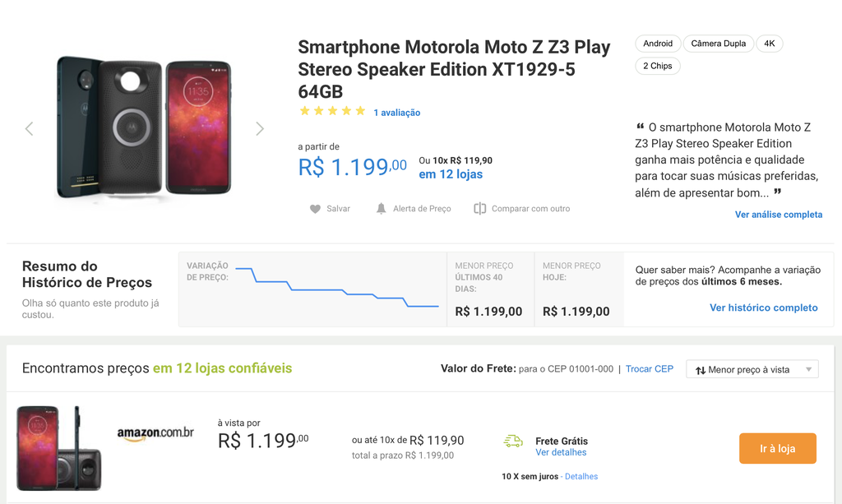Open Ver histórico completo link
Viewport: 842px width, 504px height.
click(x=764, y=307)
